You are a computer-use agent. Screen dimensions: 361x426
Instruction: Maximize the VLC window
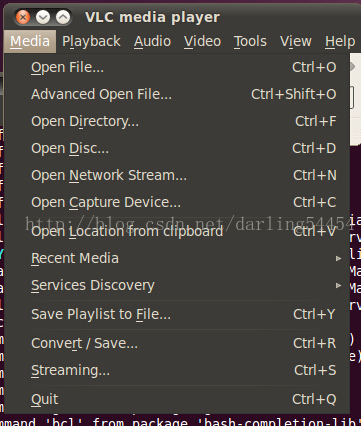point(63,17)
